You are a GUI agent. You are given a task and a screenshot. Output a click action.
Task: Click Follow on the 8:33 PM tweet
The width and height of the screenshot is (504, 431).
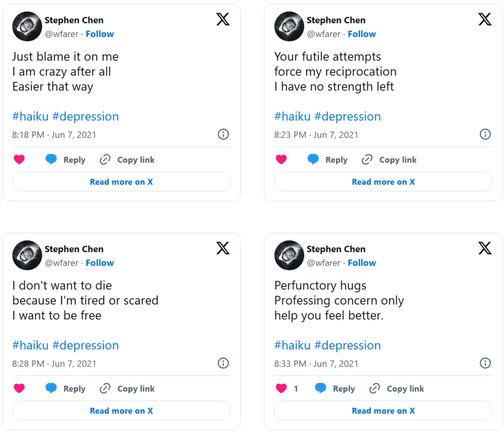tap(361, 263)
